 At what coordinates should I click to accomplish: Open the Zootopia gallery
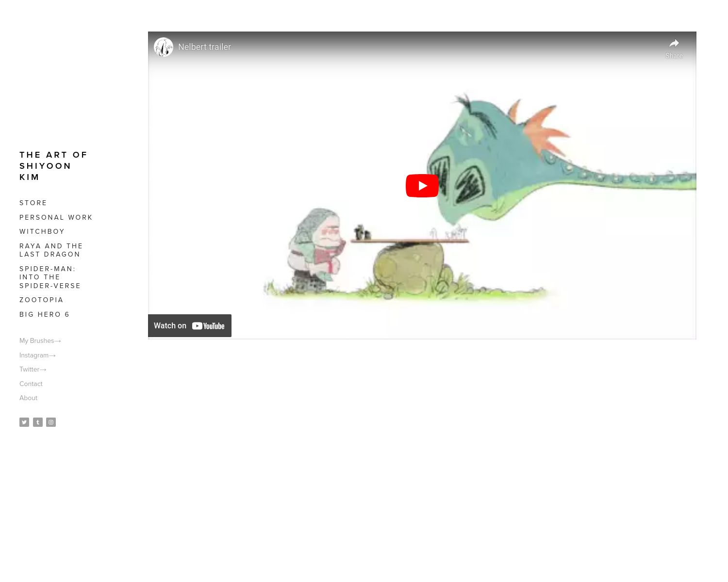42,300
